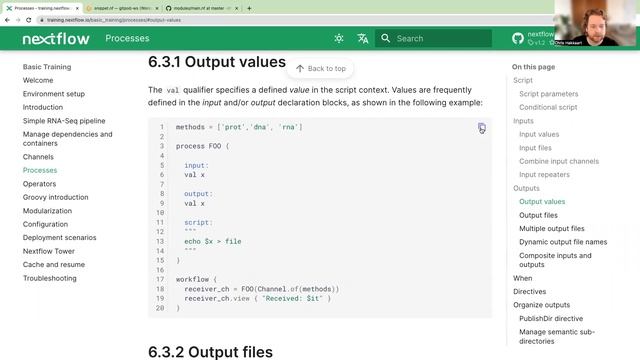The image size is (640, 360).
Task: Click the browser forward arrow
Action: 18,20
